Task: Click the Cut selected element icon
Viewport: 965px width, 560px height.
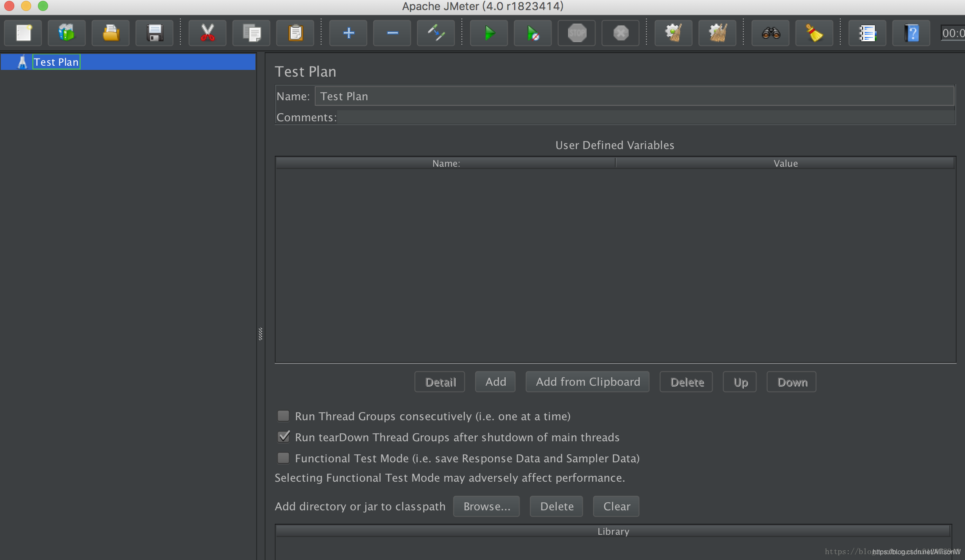Action: (x=207, y=33)
